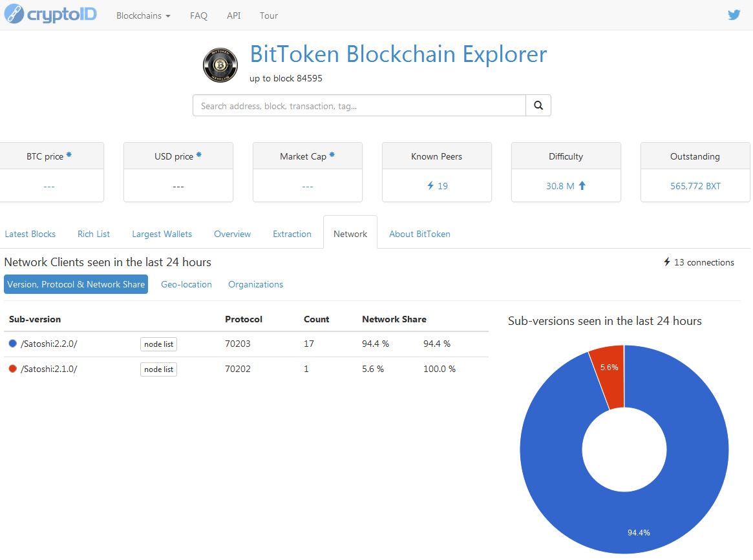Open the Twitter bird icon link

pyautogui.click(x=734, y=15)
